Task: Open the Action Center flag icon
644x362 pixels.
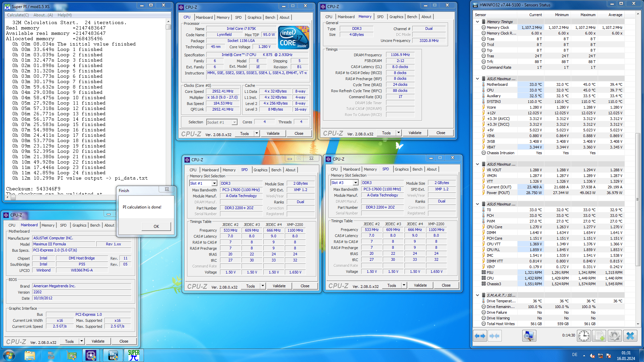Action: 608,356
